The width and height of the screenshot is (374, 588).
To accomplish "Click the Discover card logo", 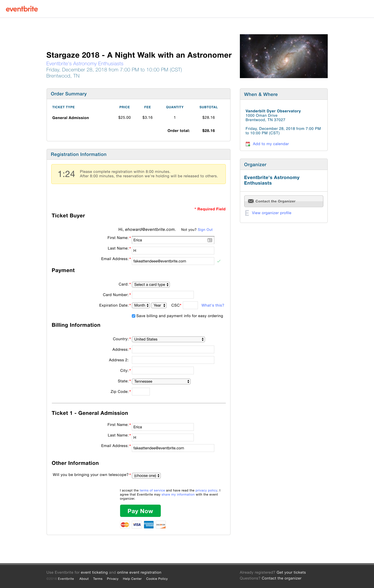I will [x=161, y=525].
